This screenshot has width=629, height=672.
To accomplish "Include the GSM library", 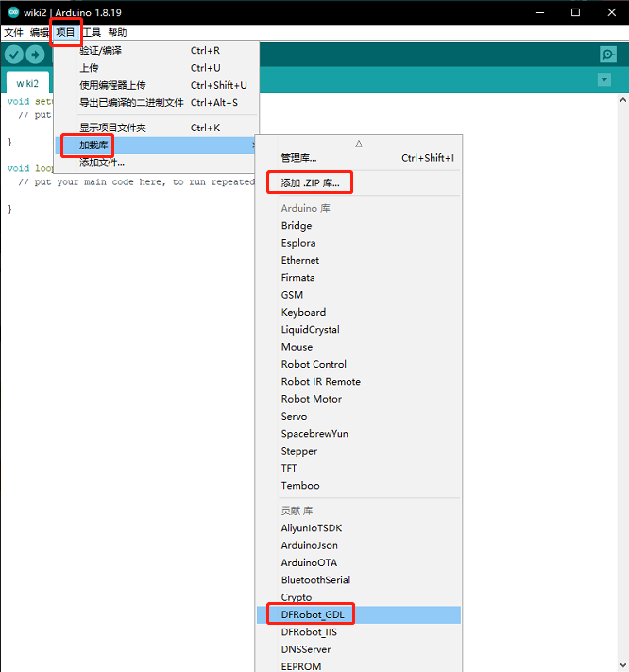I will click(359, 295).
